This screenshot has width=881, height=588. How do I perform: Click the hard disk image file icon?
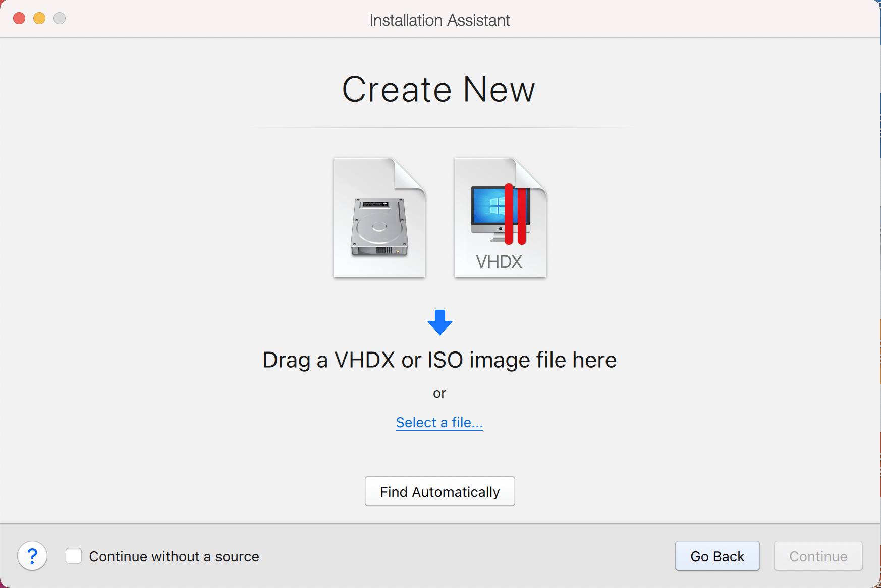click(379, 218)
